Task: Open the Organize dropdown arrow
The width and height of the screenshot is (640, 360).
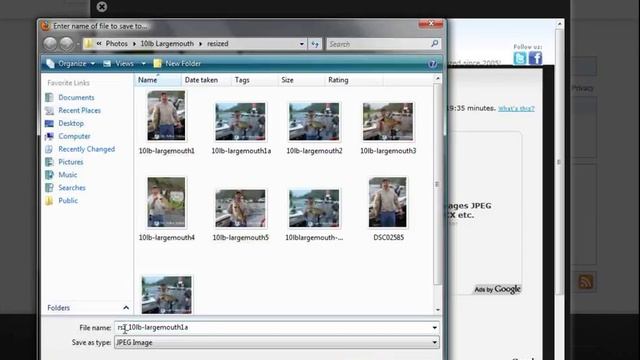Action: [x=93, y=64]
